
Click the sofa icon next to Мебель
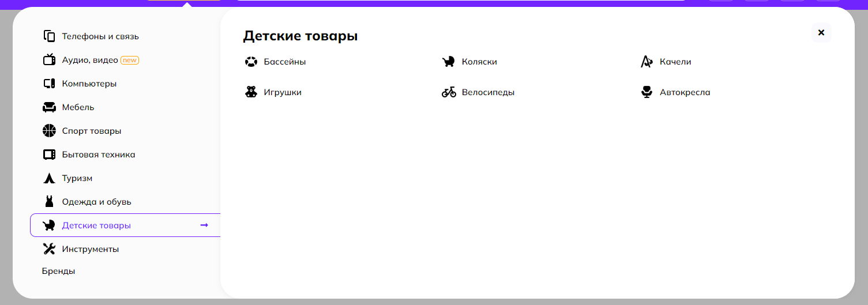[49, 107]
